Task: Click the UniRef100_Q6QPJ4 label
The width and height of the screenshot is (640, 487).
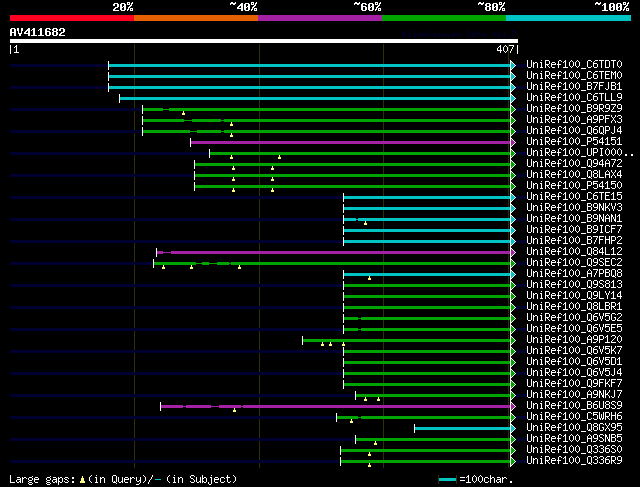Action: click(x=574, y=131)
